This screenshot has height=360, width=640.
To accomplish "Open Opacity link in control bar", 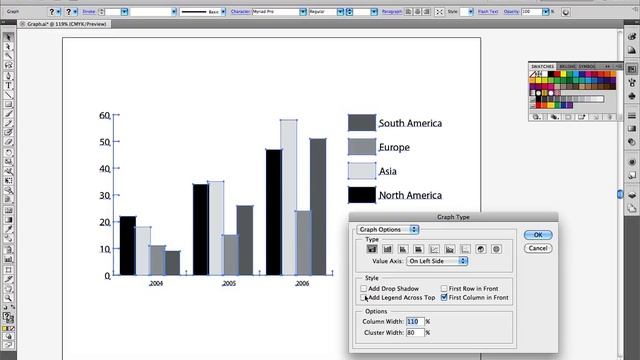I will (x=511, y=12).
